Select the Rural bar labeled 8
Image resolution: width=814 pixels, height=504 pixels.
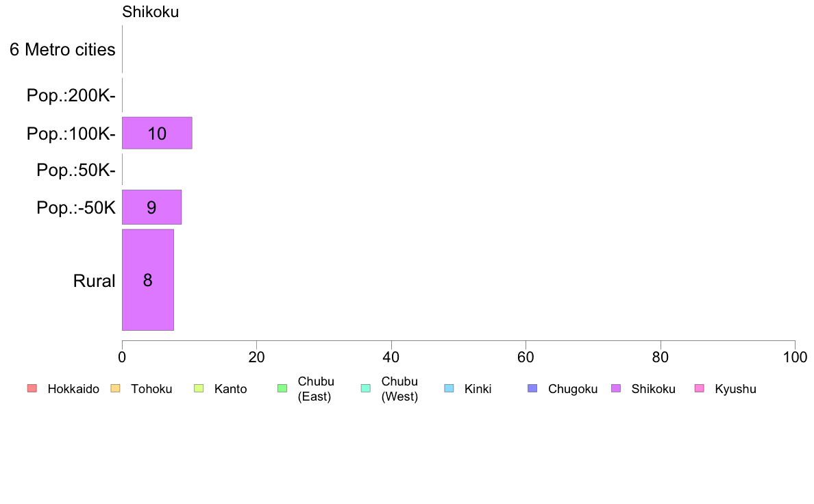coord(148,280)
